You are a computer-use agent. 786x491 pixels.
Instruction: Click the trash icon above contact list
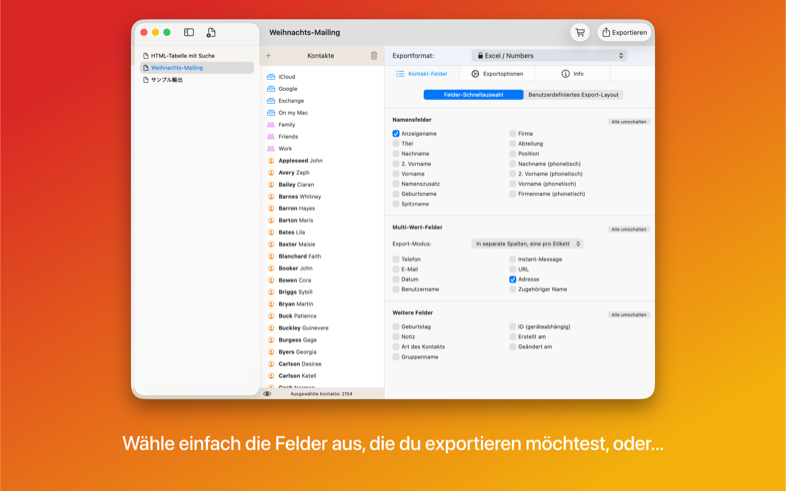click(x=374, y=56)
